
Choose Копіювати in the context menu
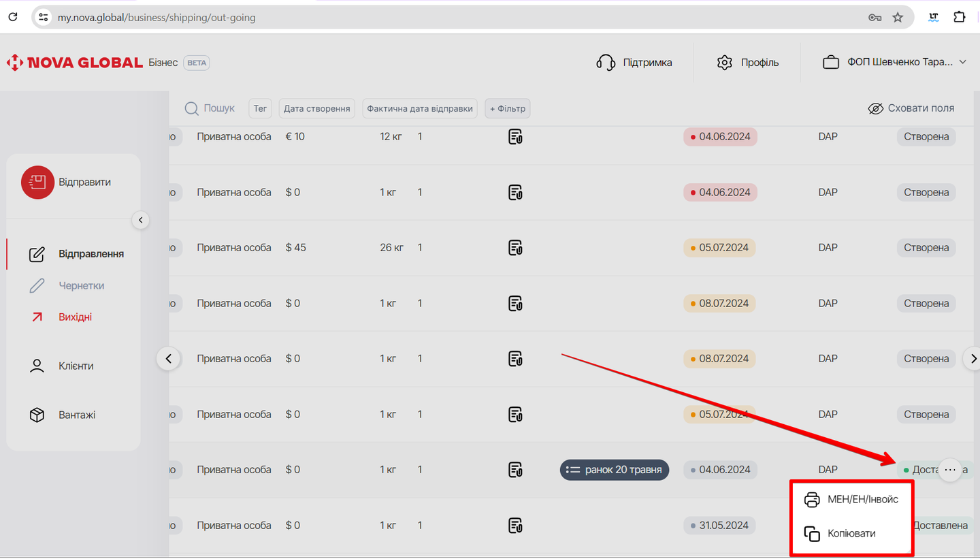[851, 534]
